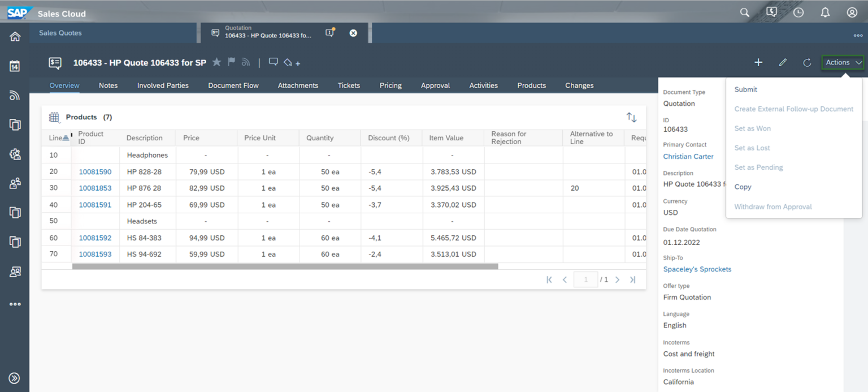868x392 pixels.
Task: Sort the Products table
Action: [x=631, y=117]
